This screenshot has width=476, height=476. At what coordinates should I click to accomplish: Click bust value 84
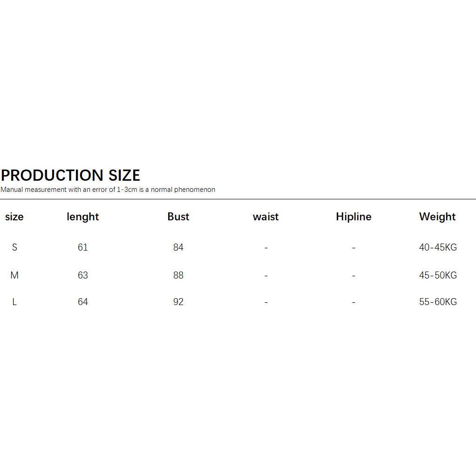[178, 247]
